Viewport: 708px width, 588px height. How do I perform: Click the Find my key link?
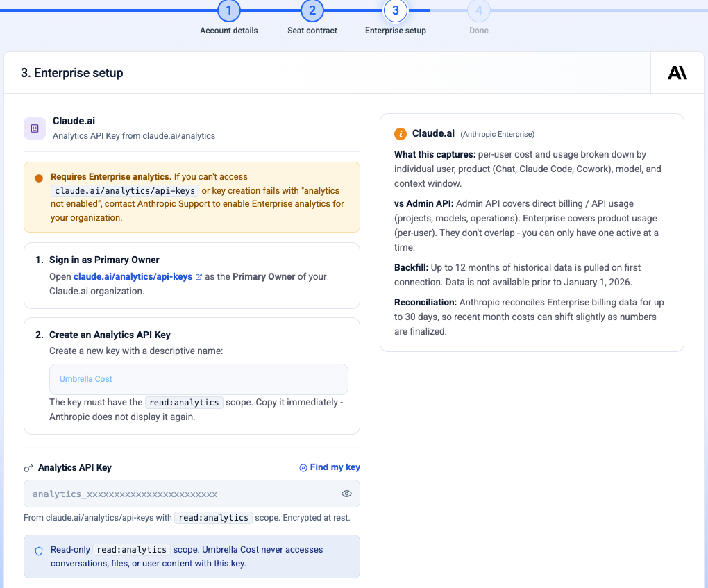(x=335, y=467)
